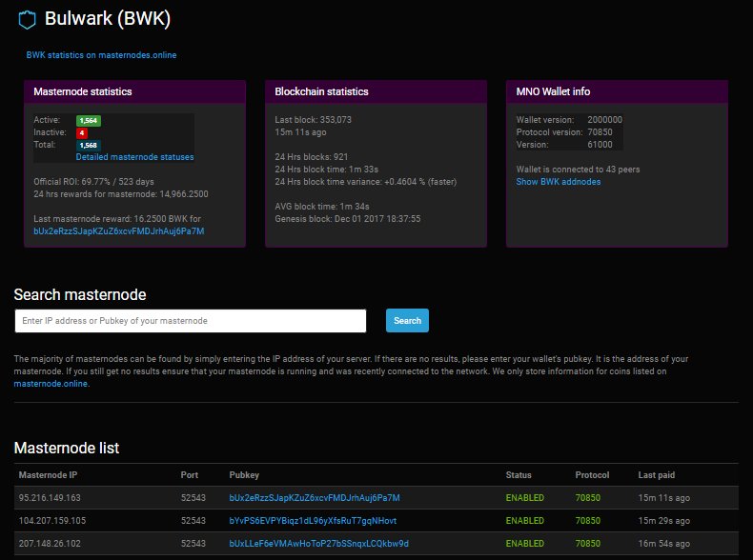Click the Pubkey column header
The height and width of the screenshot is (560, 753).
click(x=244, y=475)
